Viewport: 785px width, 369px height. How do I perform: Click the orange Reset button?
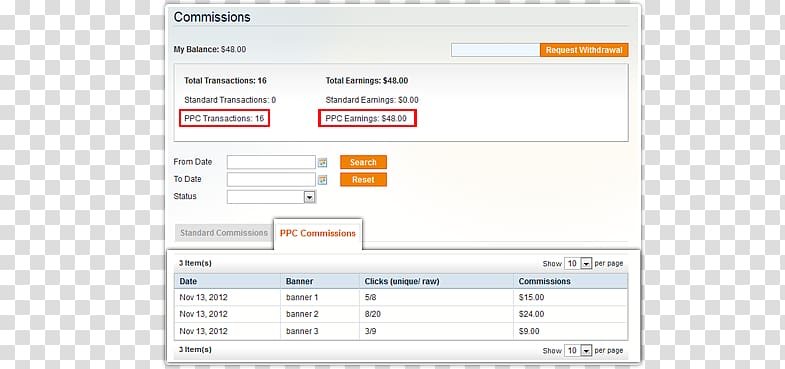click(363, 180)
